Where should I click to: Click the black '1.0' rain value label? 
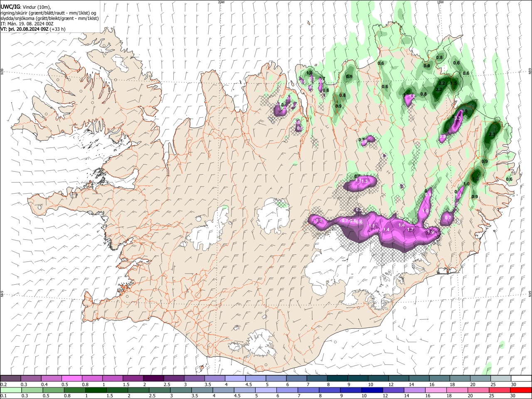[466, 184]
